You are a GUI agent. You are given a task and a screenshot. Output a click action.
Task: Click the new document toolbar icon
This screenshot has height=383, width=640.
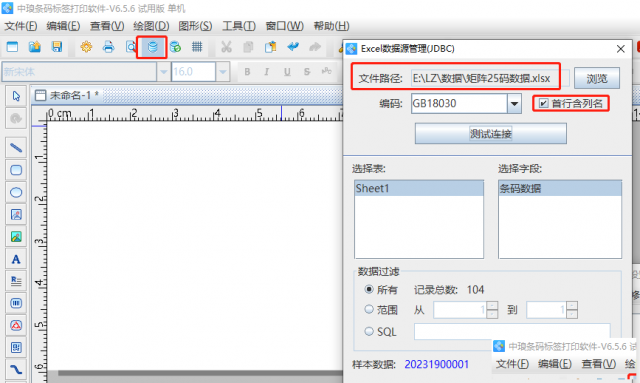13,47
